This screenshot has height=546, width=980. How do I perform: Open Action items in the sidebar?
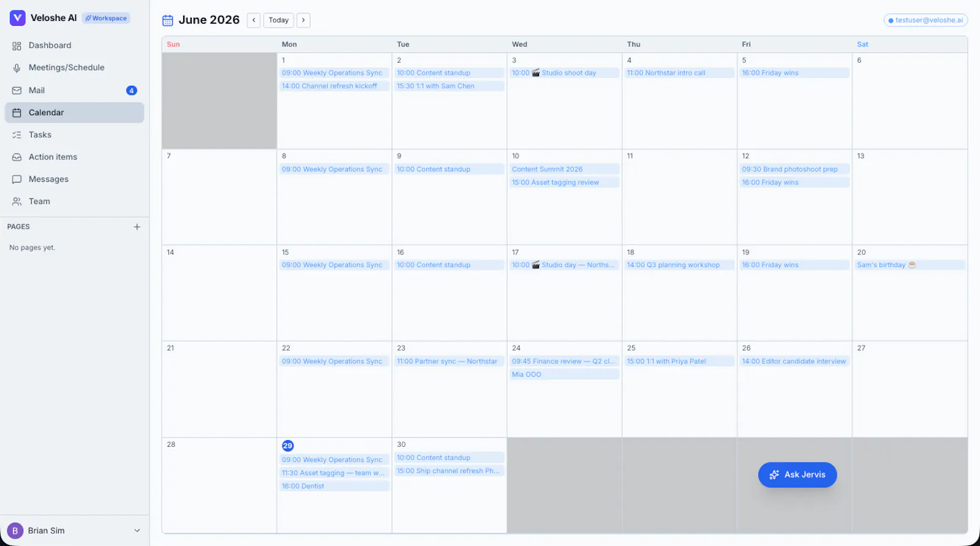coord(75,157)
